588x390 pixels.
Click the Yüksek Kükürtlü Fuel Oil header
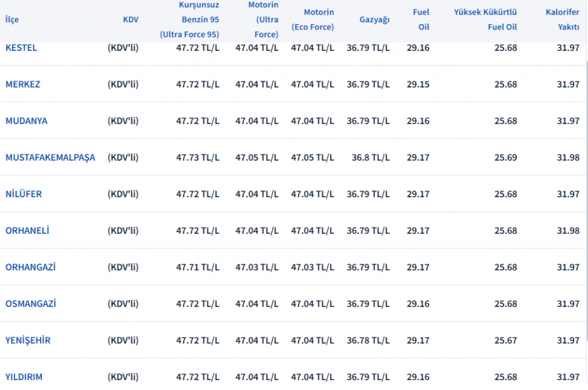coord(485,20)
